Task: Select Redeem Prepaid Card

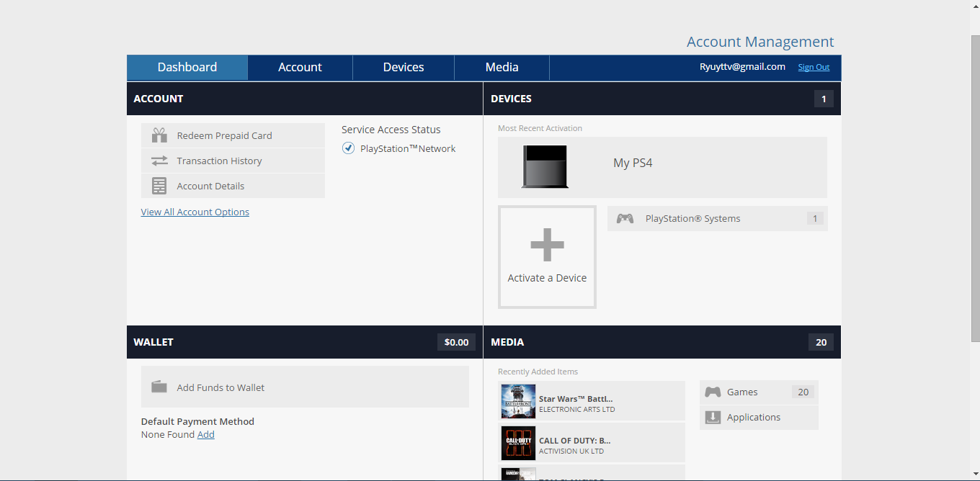Action: (233, 135)
